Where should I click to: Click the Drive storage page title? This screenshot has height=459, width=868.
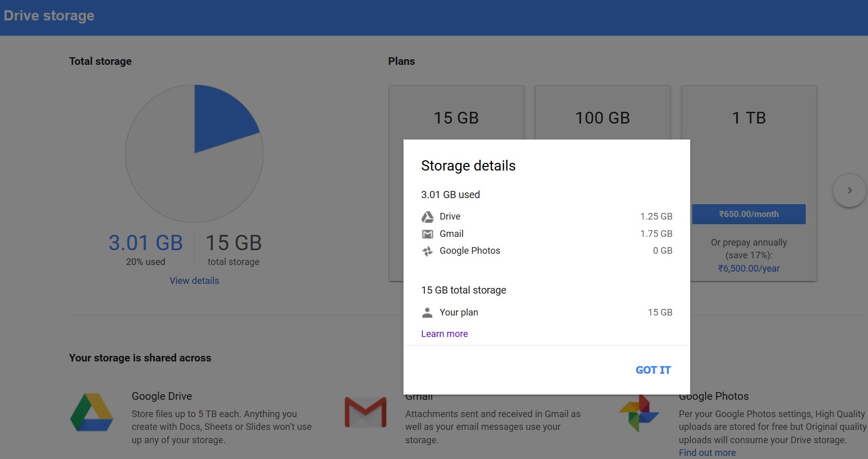coord(49,16)
